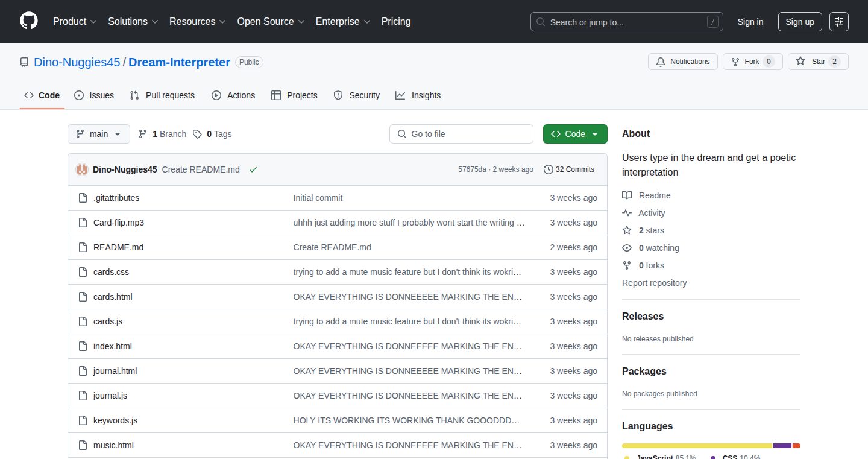The width and height of the screenshot is (868, 459).
Task: Click the yellow JavaScript segment in language bar
Action: coord(697,446)
